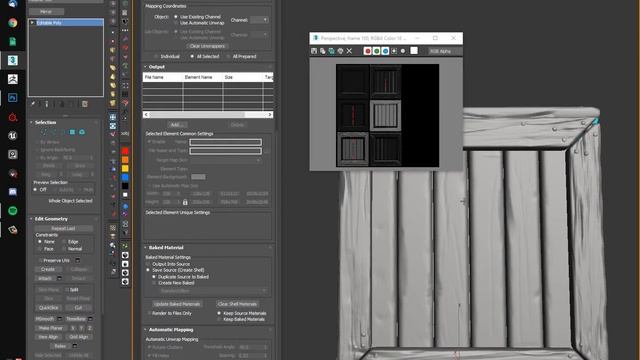
Task: Toggle red channel in frame window
Action: click(x=367, y=51)
